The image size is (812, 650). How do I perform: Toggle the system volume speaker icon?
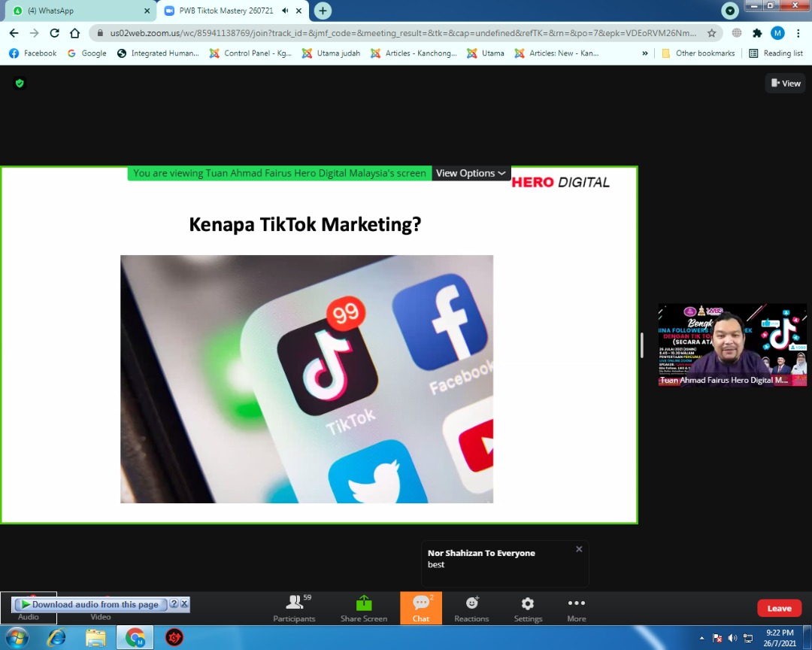[x=732, y=638]
